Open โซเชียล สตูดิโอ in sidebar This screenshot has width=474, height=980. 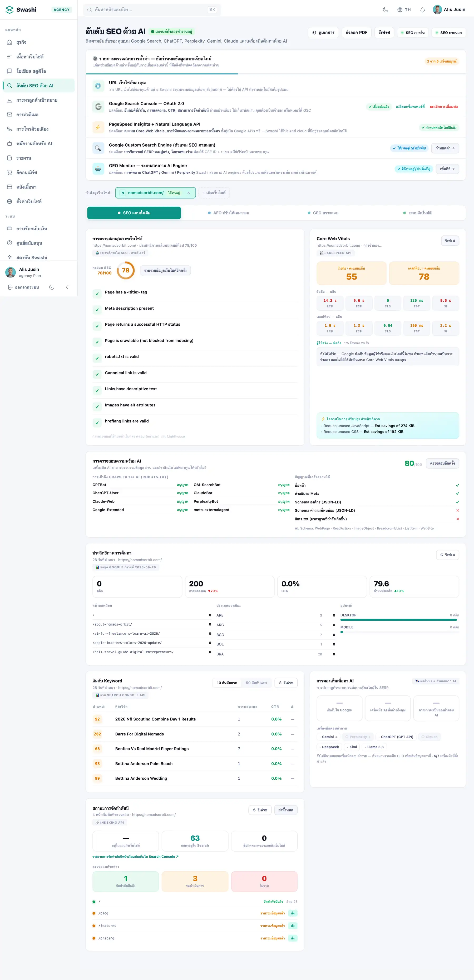[38, 71]
